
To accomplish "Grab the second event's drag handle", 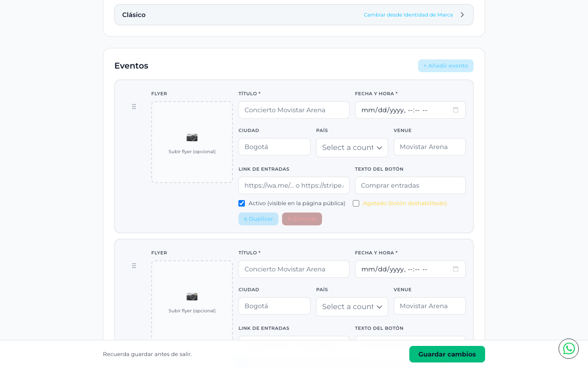I will click(x=134, y=266).
